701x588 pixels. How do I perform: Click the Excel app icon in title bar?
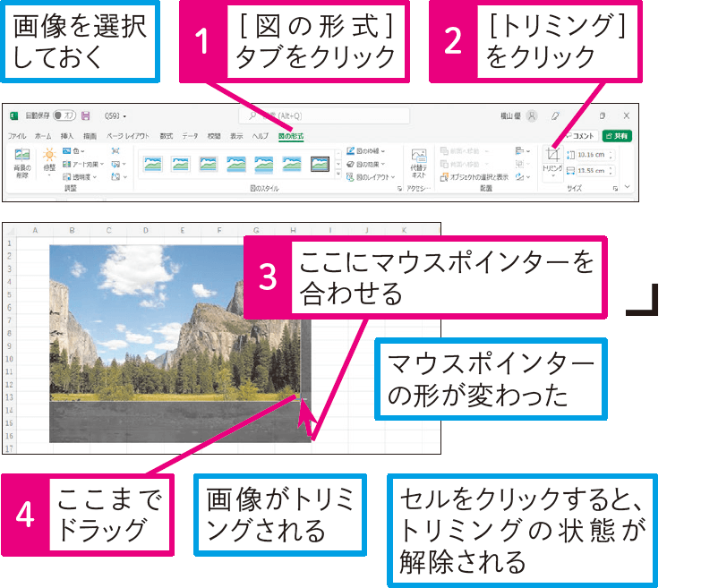pyautogui.click(x=13, y=116)
